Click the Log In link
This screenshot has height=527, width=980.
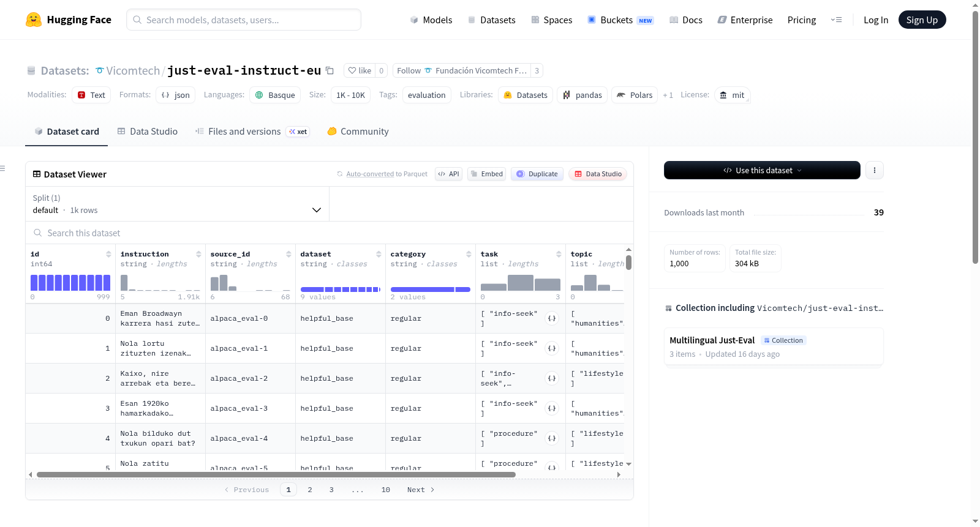pos(876,20)
